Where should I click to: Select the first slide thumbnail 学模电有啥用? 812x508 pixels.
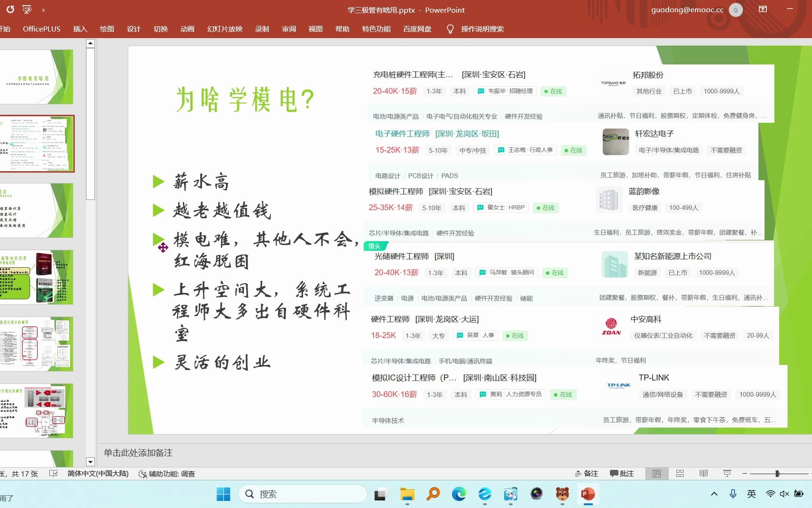[37, 77]
